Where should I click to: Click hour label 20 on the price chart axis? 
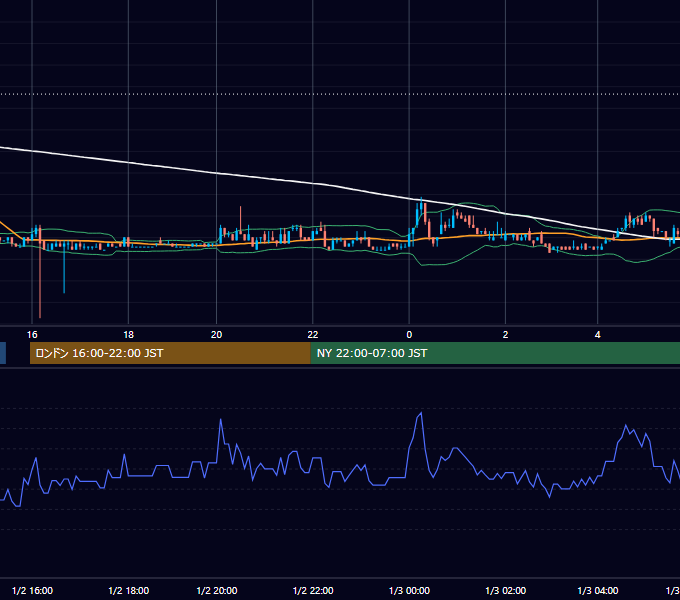point(216,335)
